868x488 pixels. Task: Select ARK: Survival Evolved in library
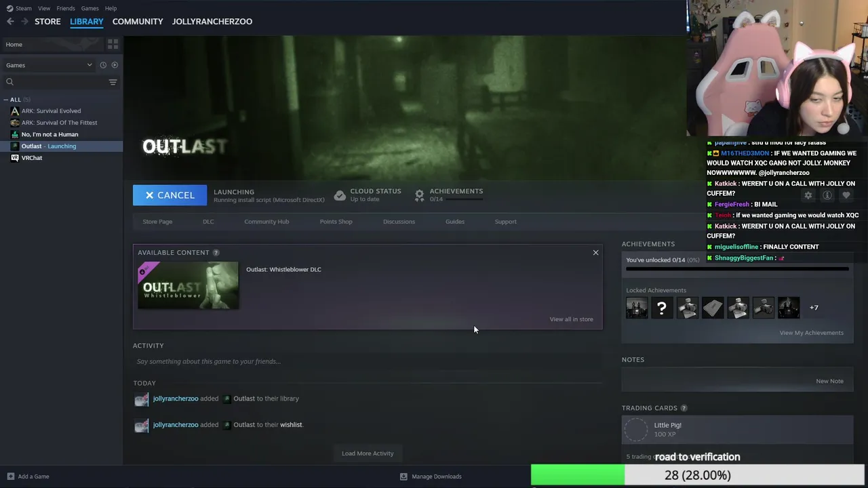[51, 111]
